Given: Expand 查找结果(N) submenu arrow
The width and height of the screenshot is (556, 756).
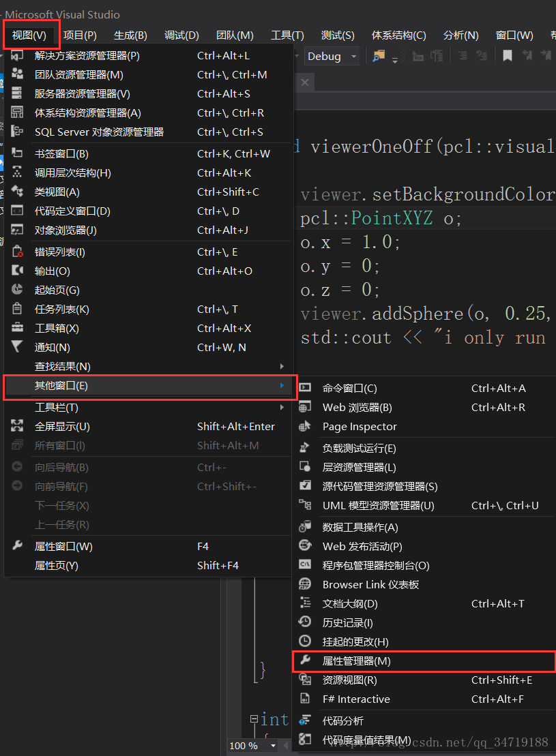Looking at the screenshot, I should point(282,367).
